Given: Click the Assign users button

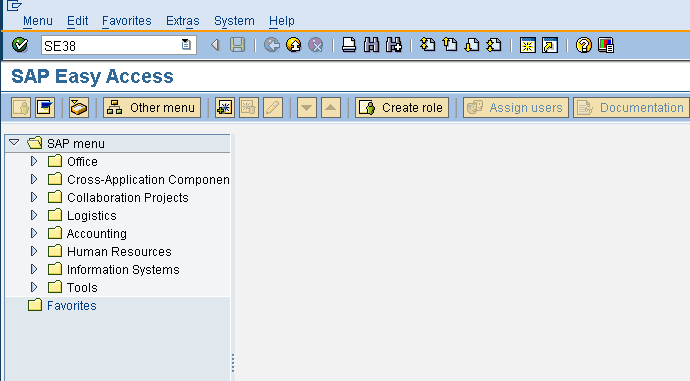Looking at the screenshot, I should coord(516,107).
